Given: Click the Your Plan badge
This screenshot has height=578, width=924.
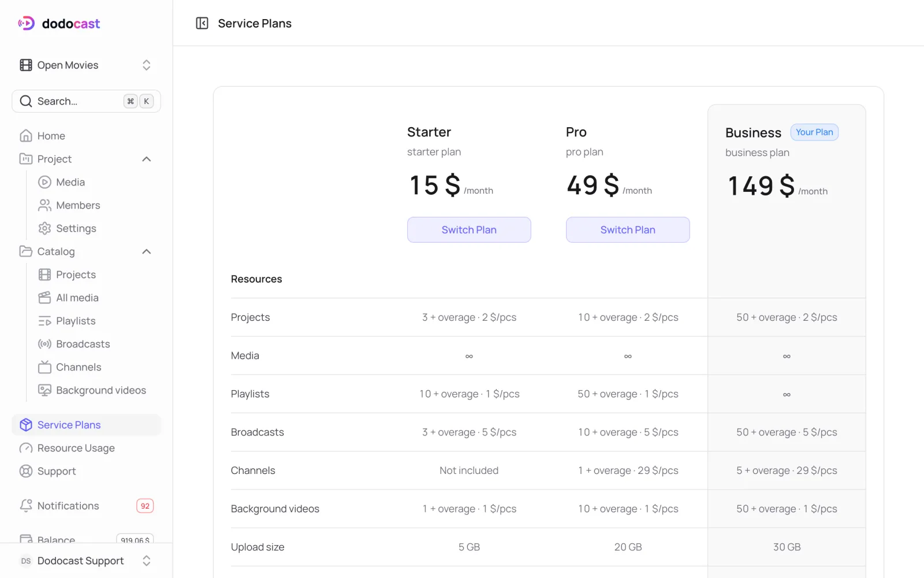Looking at the screenshot, I should point(814,132).
